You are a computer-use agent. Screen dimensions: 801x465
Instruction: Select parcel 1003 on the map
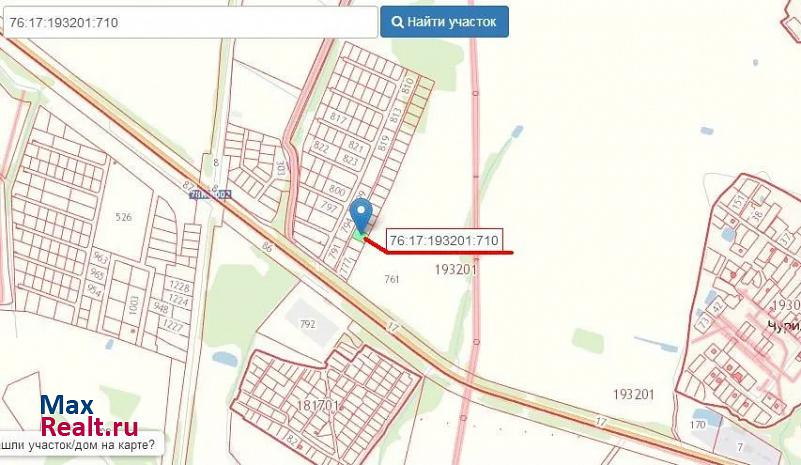click(x=134, y=305)
